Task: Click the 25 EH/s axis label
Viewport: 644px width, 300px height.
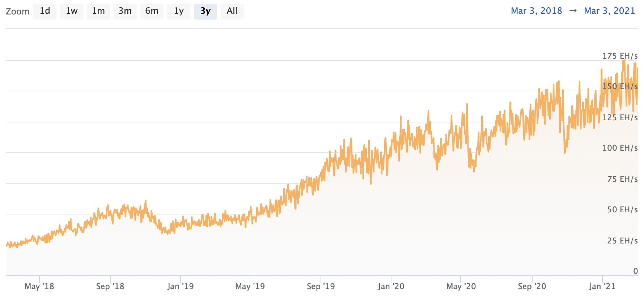Action: coord(623,241)
